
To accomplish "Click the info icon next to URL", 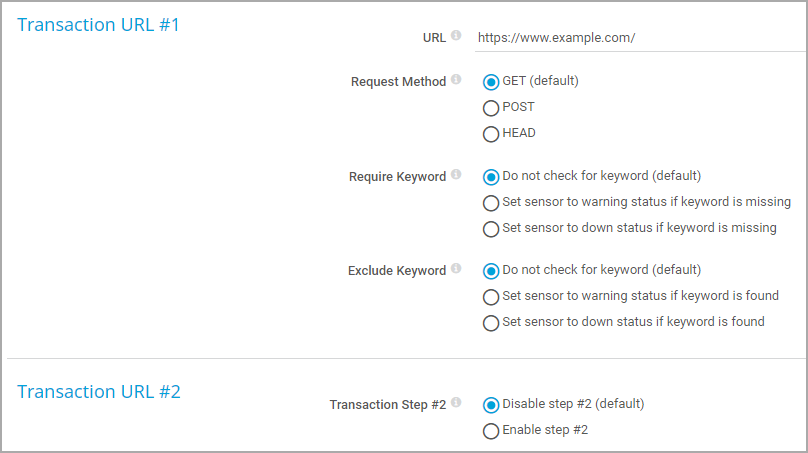I will click(x=456, y=35).
